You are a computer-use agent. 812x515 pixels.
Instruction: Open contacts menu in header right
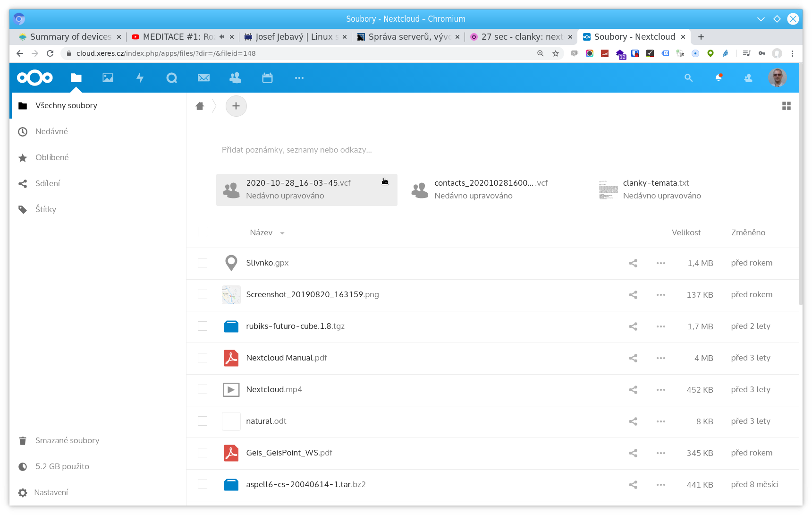[x=748, y=78]
